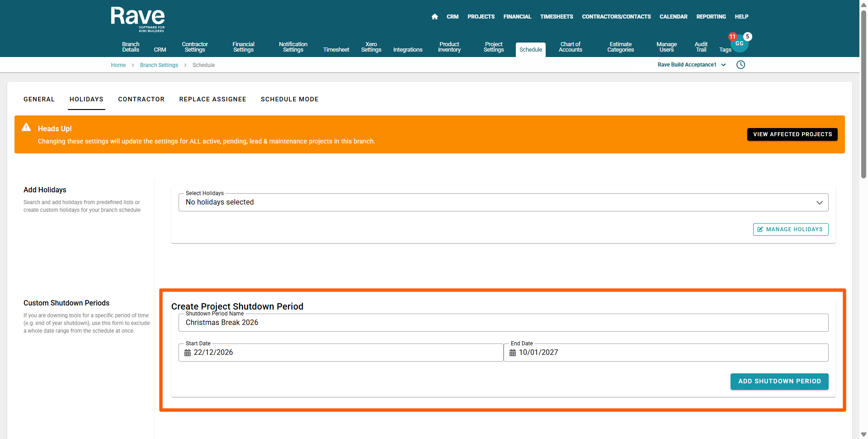Click the home icon in top navigation
Image resolution: width=868 pixels, height=439 pixels.
434,17
